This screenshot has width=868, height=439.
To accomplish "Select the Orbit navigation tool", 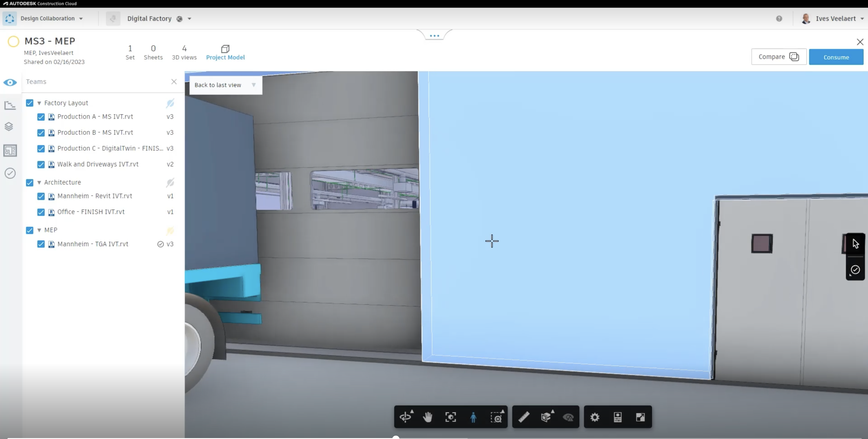I will [406, 417].
